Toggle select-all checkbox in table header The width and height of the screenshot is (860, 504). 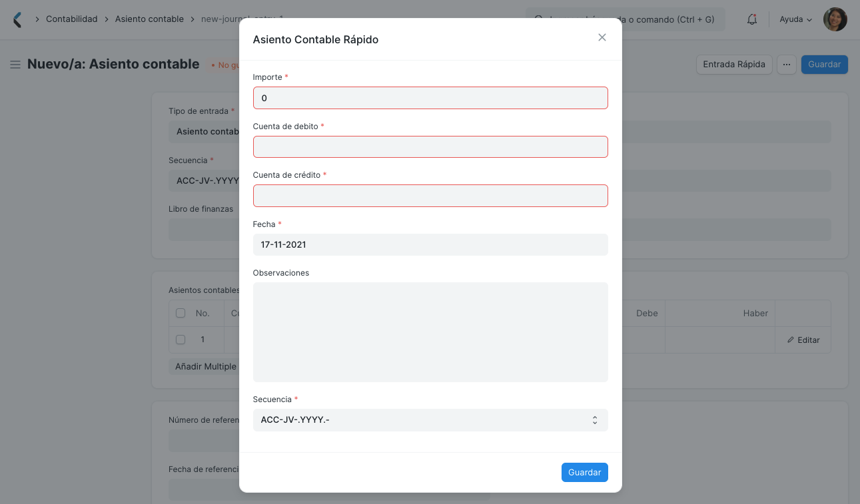tap(181, 313)
